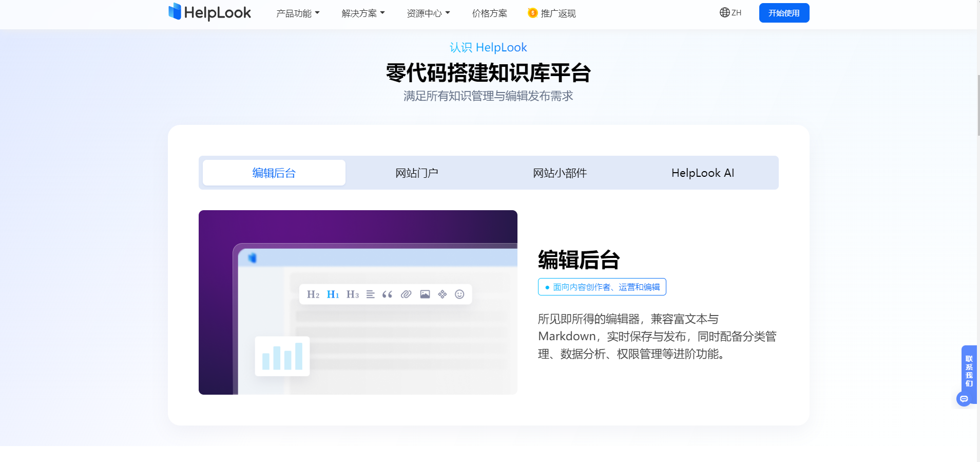Click the H1 heading icon in illustration
The width and height of the screenshot is (980, 462).
333,294
